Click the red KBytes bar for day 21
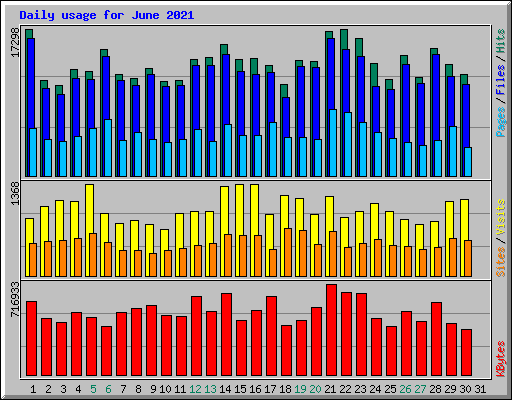Screen dimensions: 512x400 (331, 330)
